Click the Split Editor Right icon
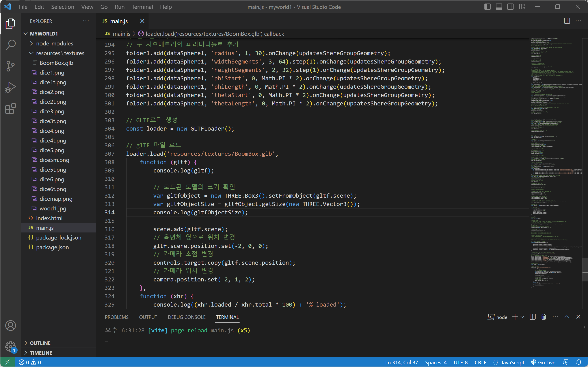 pyautogui.click(x=567, y=21)
